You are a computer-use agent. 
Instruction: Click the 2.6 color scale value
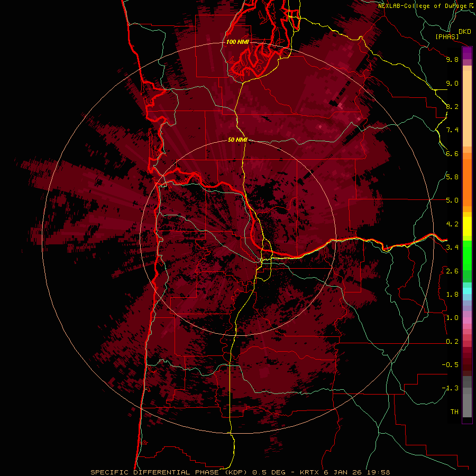pyautogui.click(x=452, y=271)
